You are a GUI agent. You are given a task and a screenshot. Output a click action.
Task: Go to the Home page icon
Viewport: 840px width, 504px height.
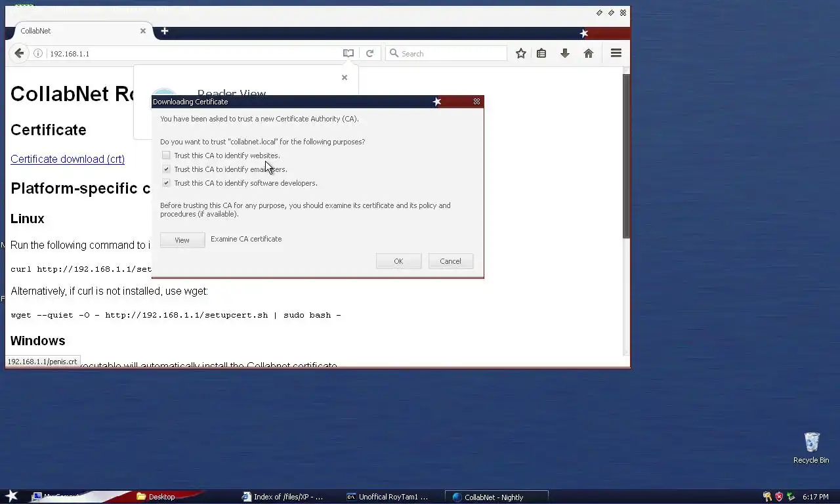[x=589, y=53]
